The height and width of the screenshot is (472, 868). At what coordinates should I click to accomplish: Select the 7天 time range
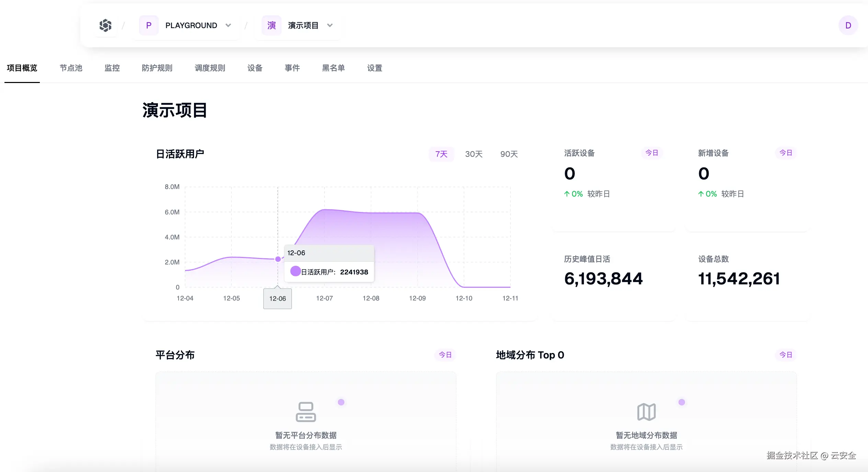coord(441,154)
